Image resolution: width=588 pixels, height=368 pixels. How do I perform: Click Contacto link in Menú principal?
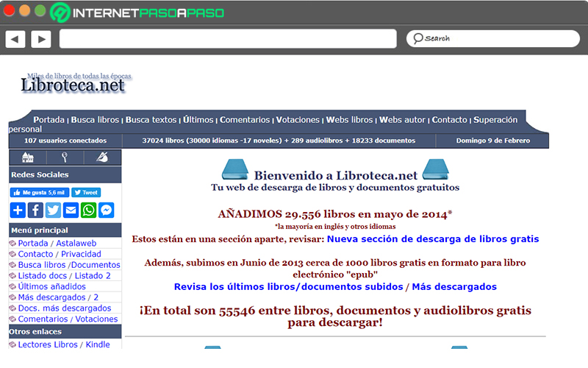point(35,254)
